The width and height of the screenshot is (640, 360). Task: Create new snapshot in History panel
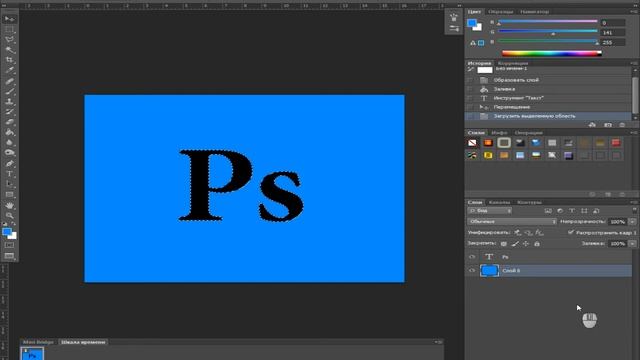click(608, 125)
